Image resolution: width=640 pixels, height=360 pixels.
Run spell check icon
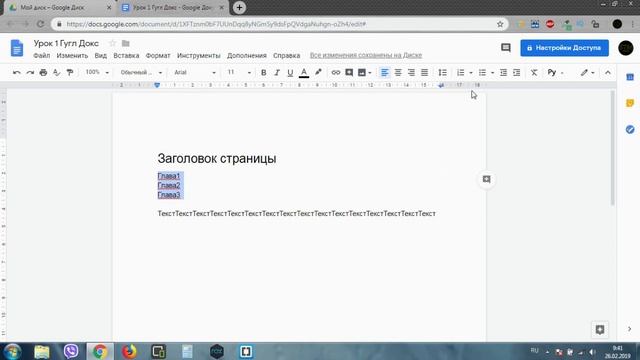click(x=57, y=73)
